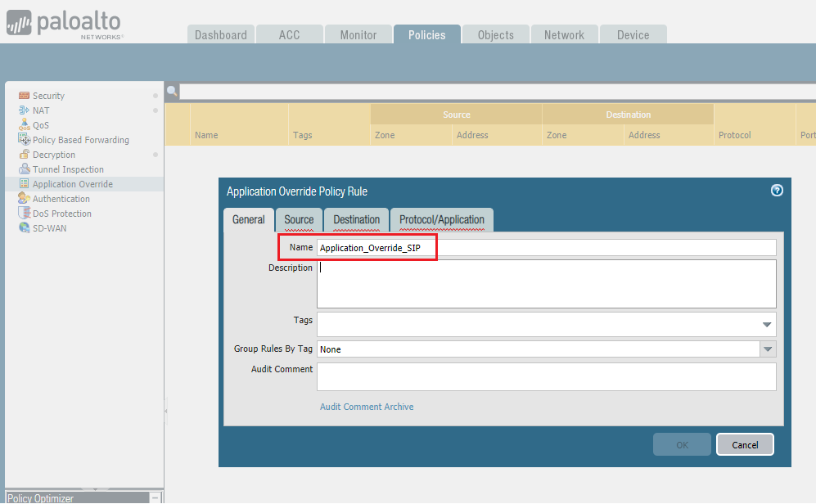Open the dialog help question-mark icon
The width and height of the screenshot is (816, 504).
point(777,191)
